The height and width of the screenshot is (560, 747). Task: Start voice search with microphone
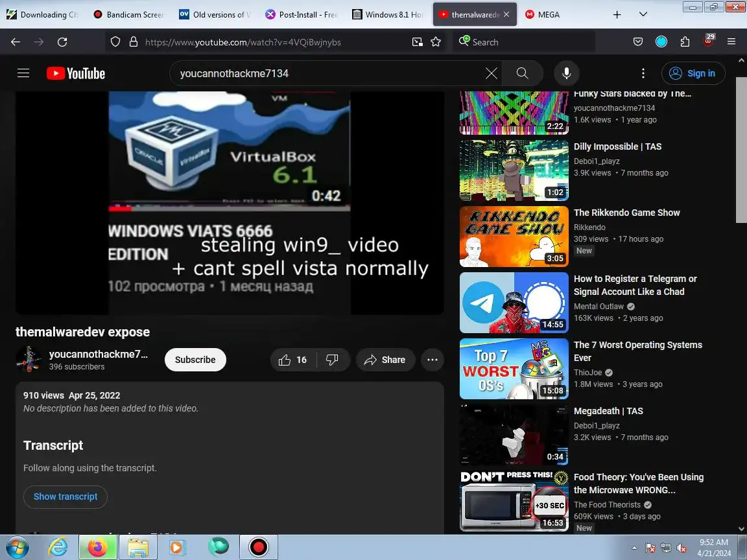(x=567, y=73)
